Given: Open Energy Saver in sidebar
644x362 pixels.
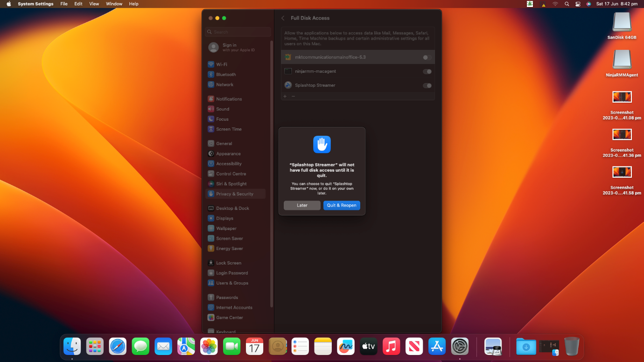Looking at the screenshot, I should (236, 249).
